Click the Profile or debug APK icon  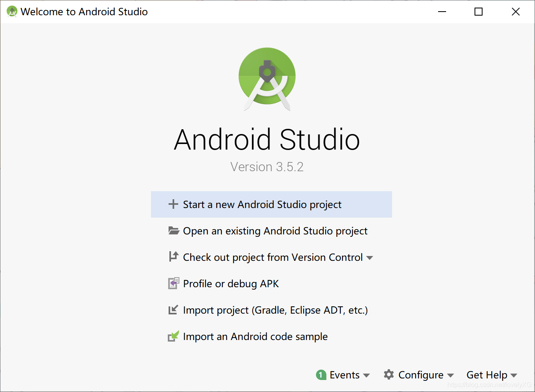click(173, 283)
